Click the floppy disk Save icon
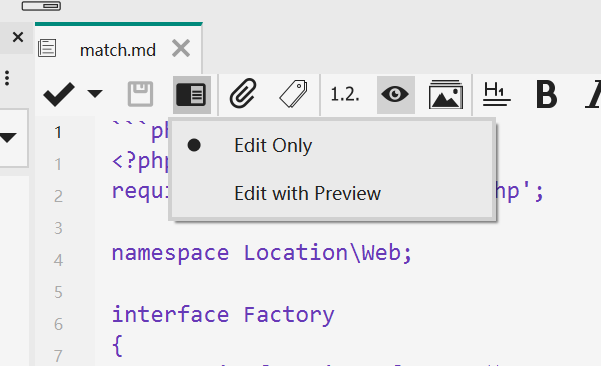The width and height of the screenshot is (601, 366). click(x=140, y=94)
